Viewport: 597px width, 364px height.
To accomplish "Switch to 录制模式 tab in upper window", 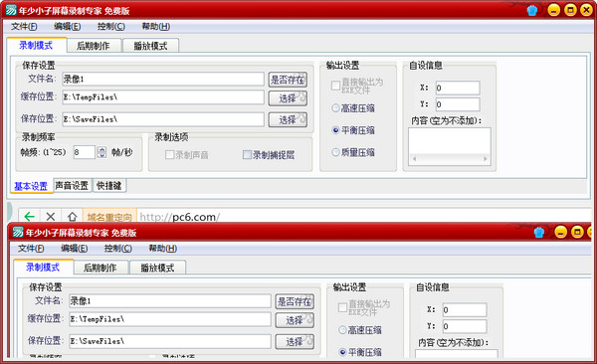I will pos(36,46).
